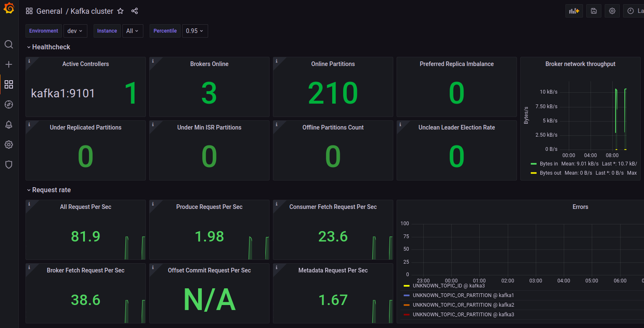The image size is (644, 328).
Task: Open Preferred Replica Imbalance panel title menu
Action: click(x=457, y=64)
